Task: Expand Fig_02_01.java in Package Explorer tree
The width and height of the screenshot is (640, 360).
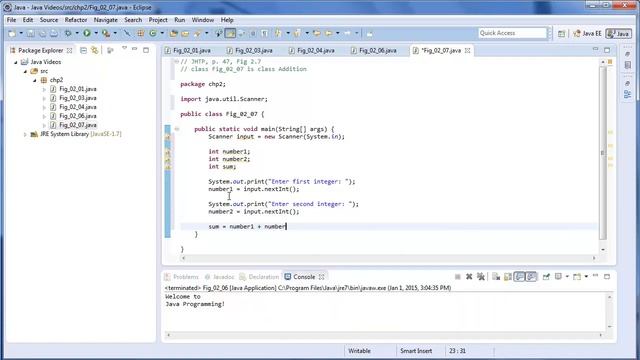Action: [x=44, y=89]
